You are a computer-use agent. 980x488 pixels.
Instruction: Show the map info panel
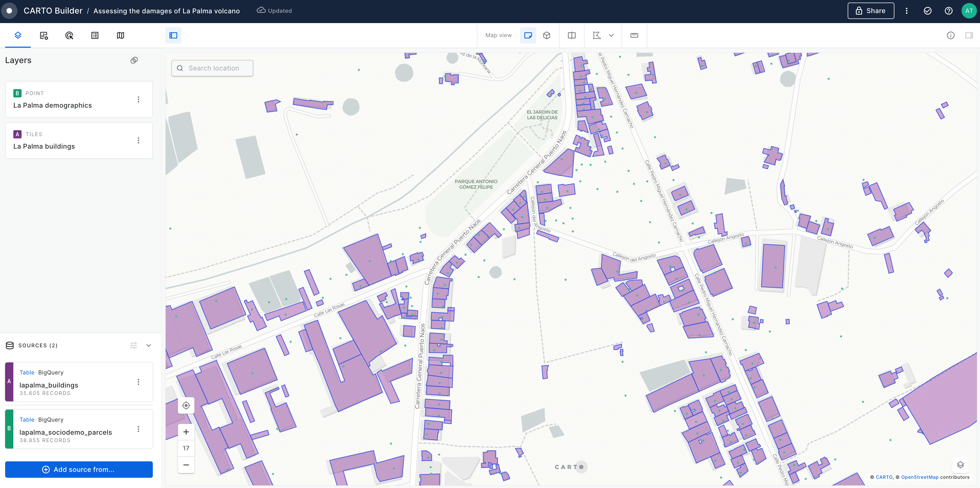tap(950, 35)
